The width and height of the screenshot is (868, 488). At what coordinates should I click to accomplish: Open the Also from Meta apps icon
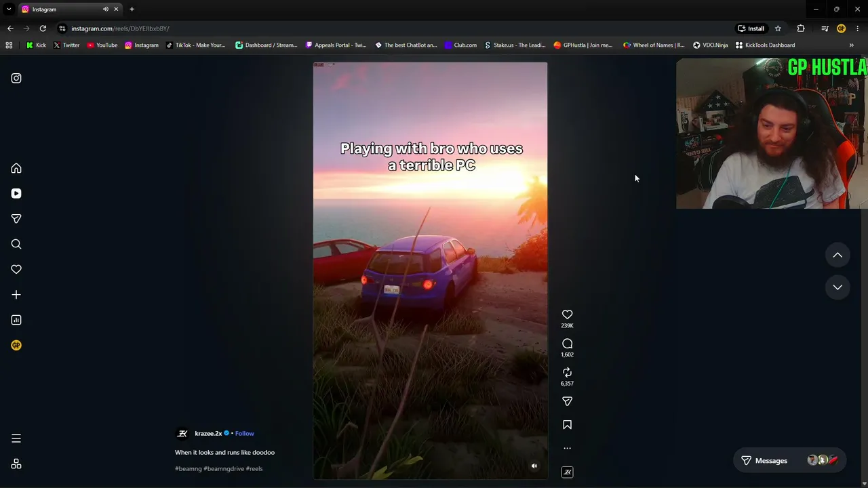[x=16, y=464]
